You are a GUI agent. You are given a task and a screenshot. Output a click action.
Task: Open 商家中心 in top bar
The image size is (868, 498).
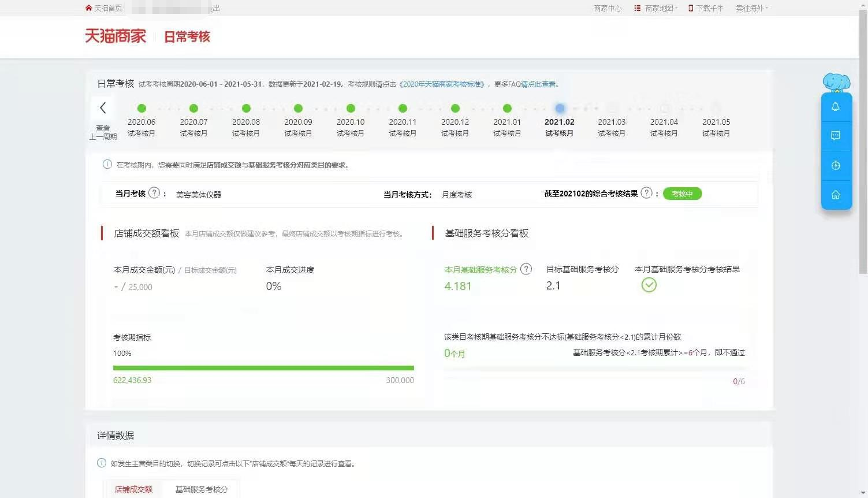[x=608, y=8]
